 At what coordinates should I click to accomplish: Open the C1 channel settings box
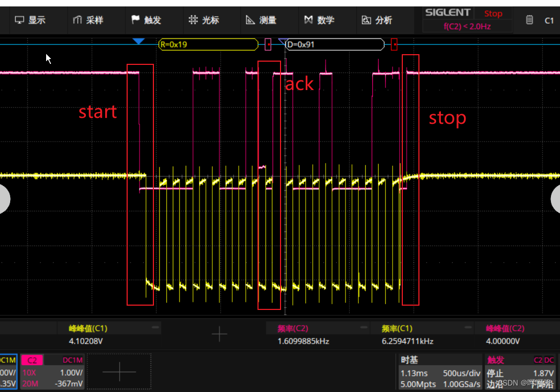click(8, 372)
